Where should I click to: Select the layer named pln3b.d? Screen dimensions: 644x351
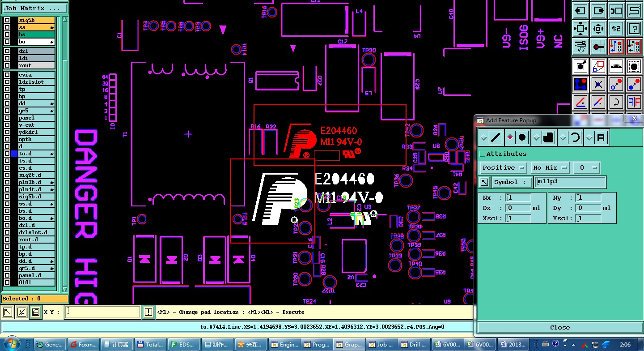tap(37, 182)
